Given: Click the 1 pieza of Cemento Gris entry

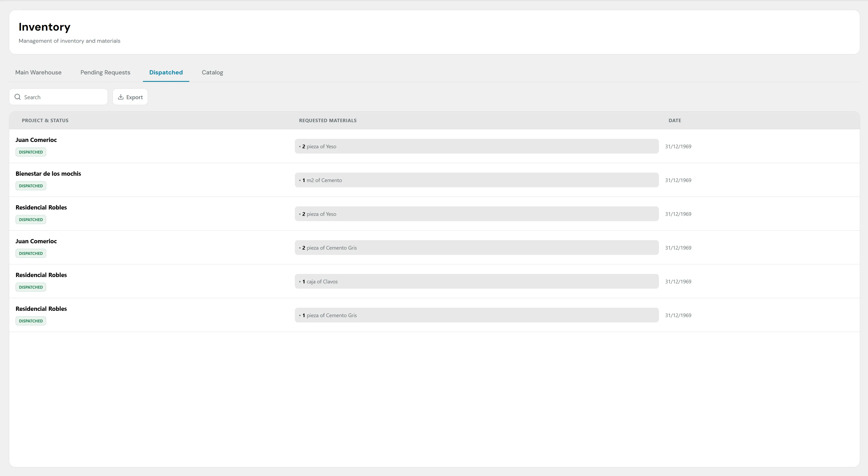Looking at the screenshot, I should pos(476,315).
